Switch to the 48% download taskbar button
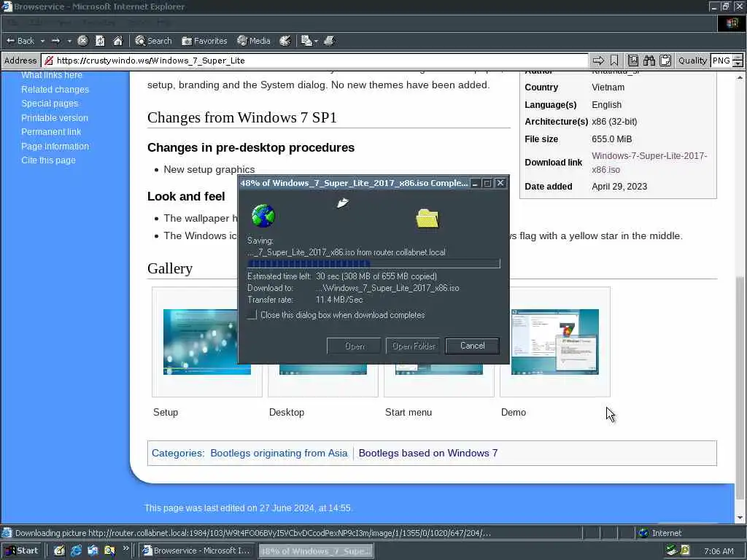Image resolution: width=747 pixels, height=560 pixels. point(317,551)
